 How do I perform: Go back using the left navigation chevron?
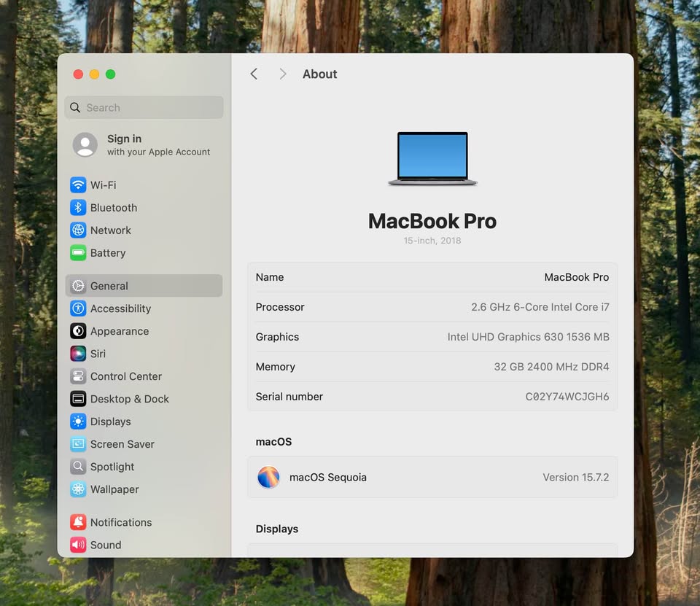(254, 74)
